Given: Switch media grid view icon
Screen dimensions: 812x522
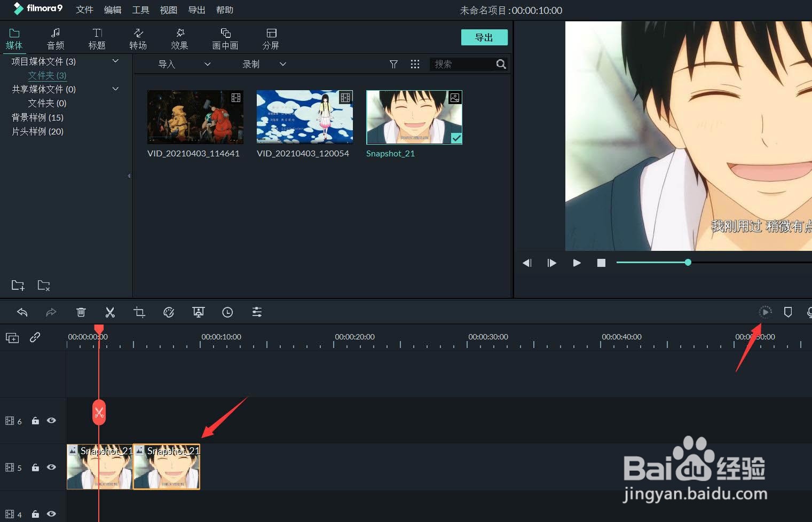Looking at the screenshot, I should [x=415, y=64].
